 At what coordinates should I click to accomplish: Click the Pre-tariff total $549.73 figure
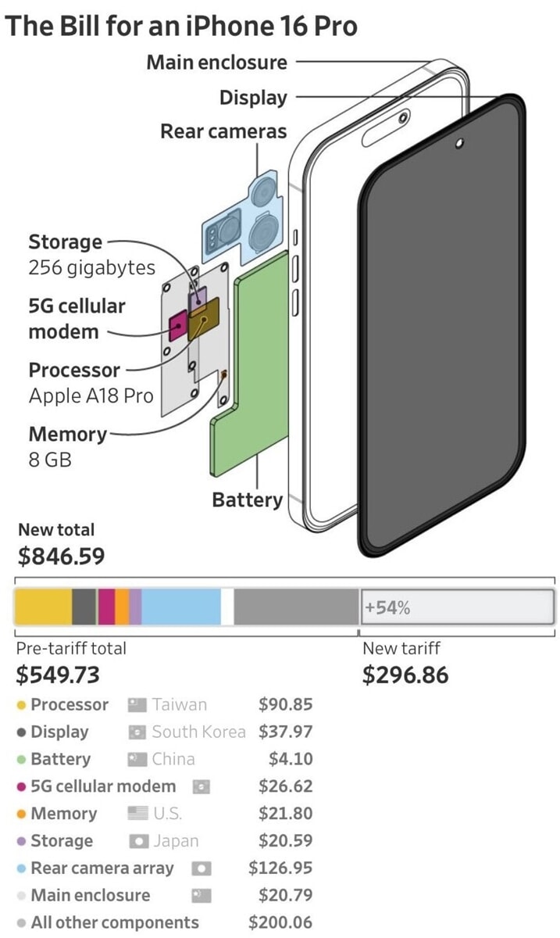click(x=59, y=675)
